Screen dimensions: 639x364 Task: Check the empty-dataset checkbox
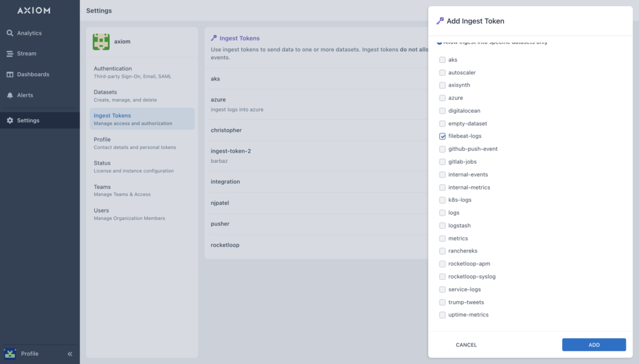coord(442,123)
